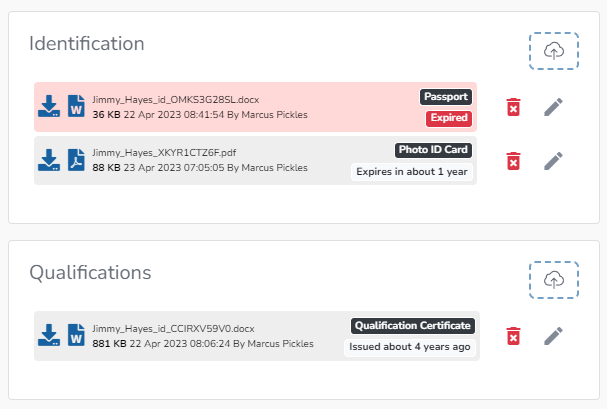This screenshot has width=607, height=409.
Task: Click the 'Issued about 4 years ago' label
Action: (409, 347)
